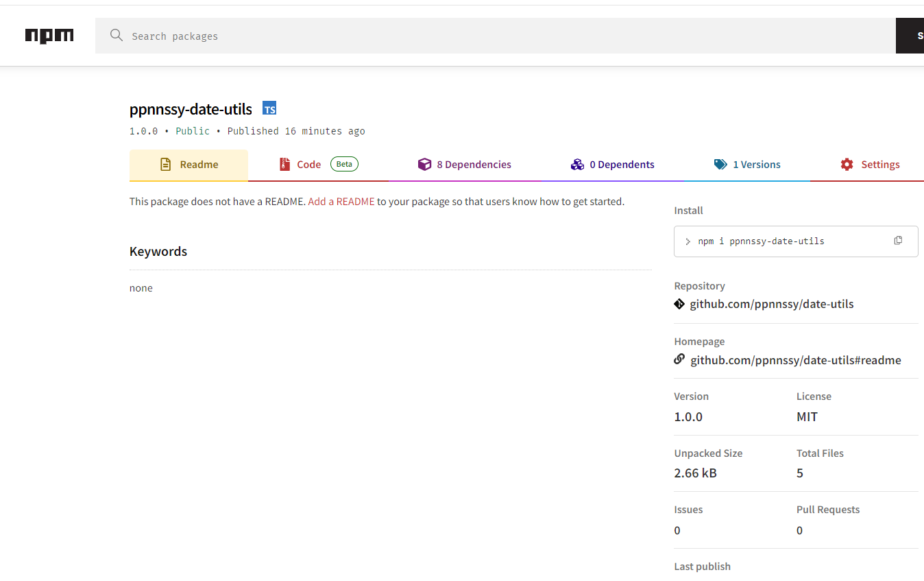The height and width of the screenshot is (581, 924).
Task: Click the npm logo
Action: (49, 36)
